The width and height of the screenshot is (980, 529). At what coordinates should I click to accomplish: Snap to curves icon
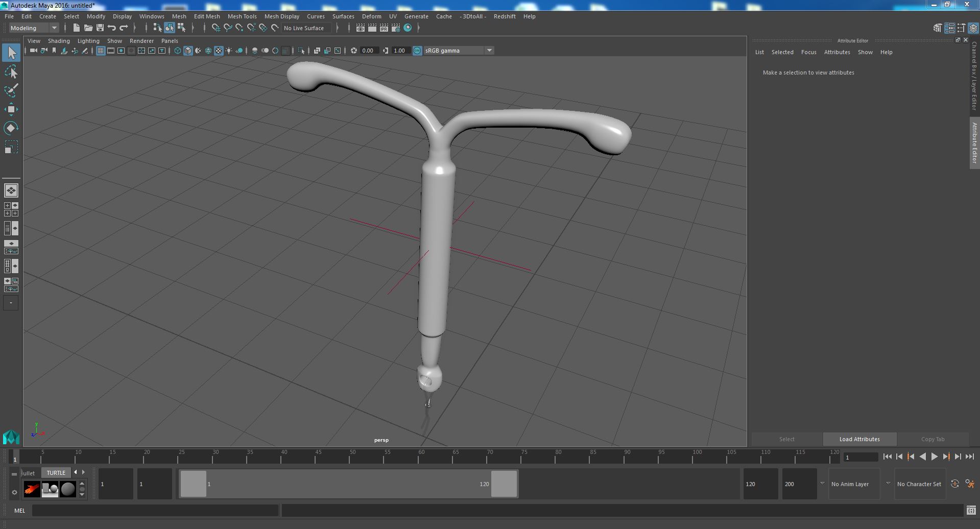point(228,28)
